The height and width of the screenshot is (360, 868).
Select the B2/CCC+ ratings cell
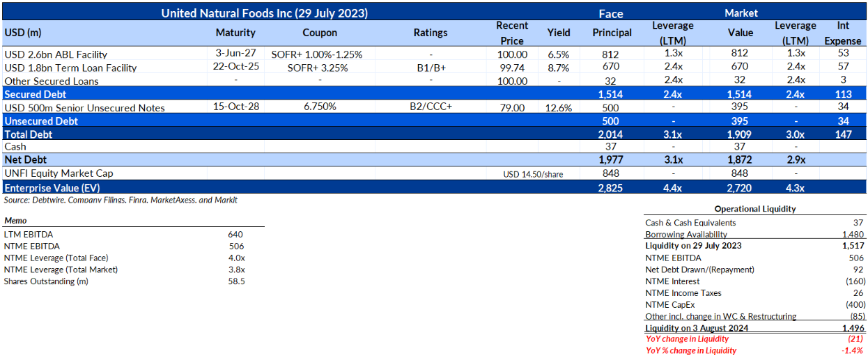click(431, 107)
